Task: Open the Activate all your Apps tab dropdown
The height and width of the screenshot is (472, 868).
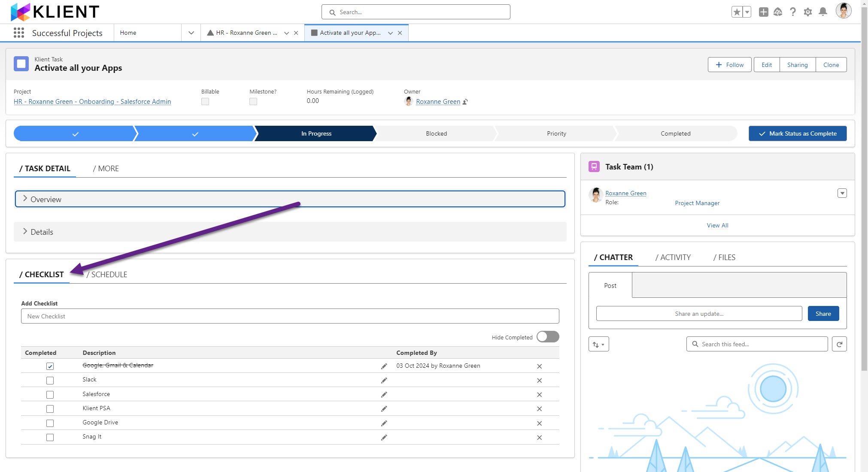Action: [390, 33]
